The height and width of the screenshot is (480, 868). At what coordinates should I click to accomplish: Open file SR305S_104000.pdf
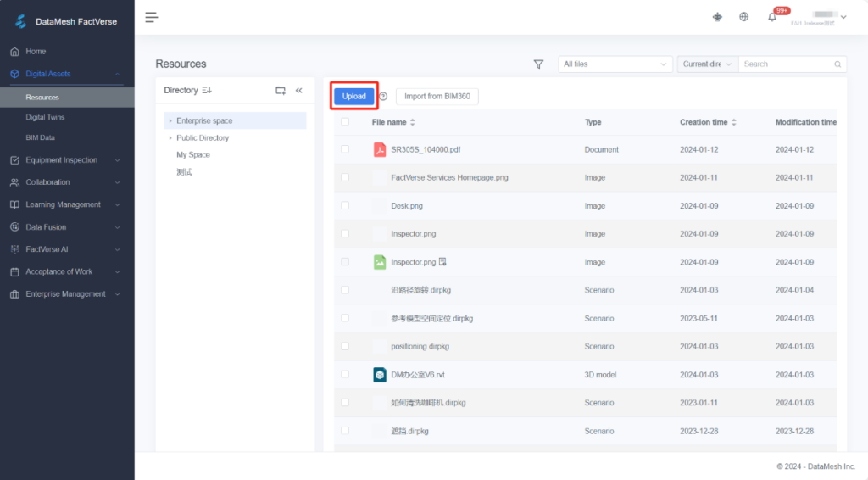[x=426, y=149]
